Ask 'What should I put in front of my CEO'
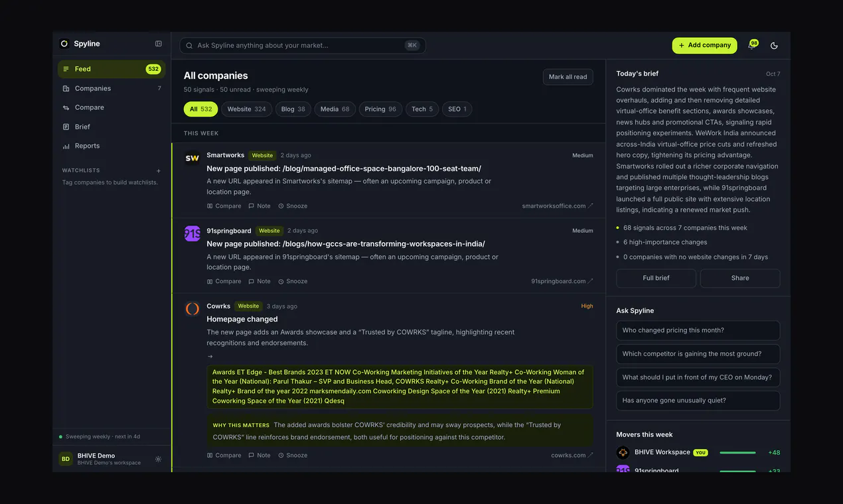 [x=698, y=377]
